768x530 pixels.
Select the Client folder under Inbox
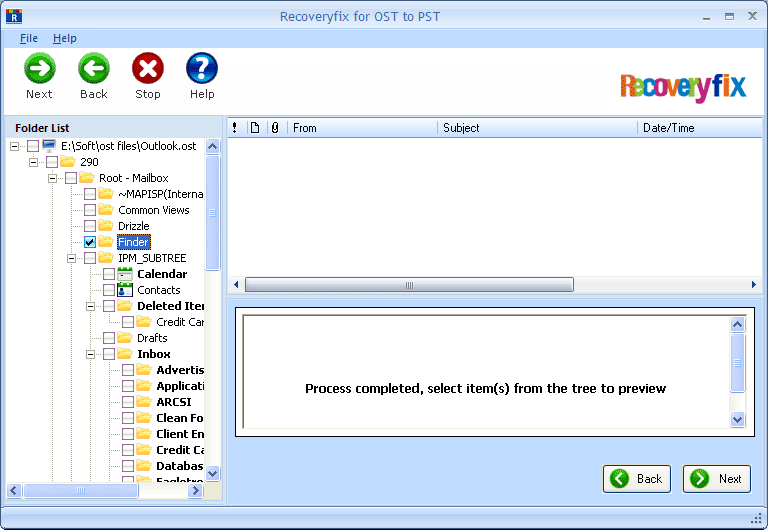pos(180,434)
